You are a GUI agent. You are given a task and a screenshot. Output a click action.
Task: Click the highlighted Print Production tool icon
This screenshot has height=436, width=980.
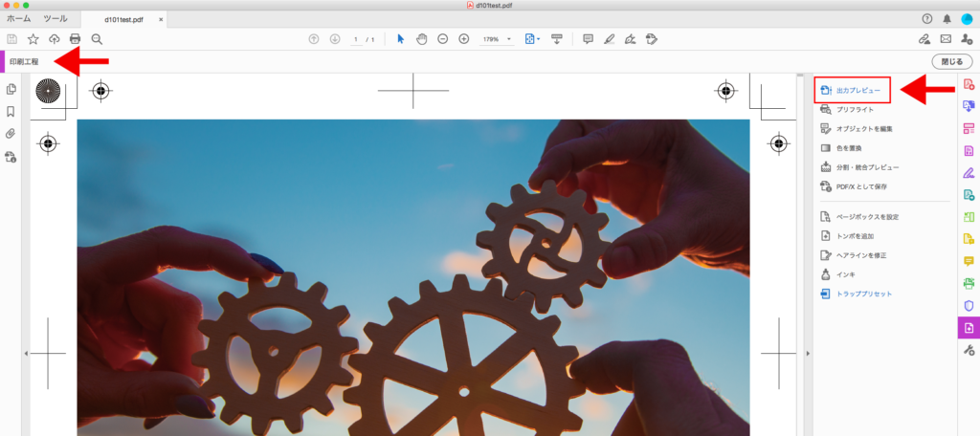click(x=969, y=328)
